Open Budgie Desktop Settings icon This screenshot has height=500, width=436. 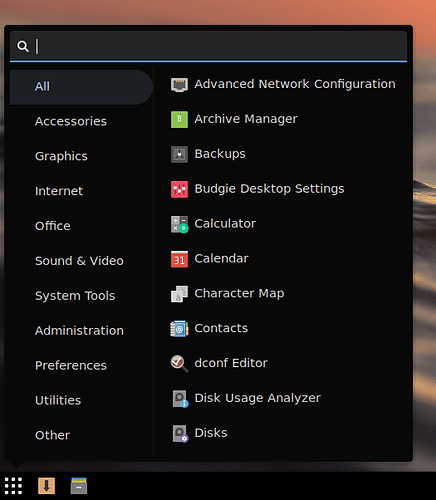pyautogui.click(x=179, y=189)
